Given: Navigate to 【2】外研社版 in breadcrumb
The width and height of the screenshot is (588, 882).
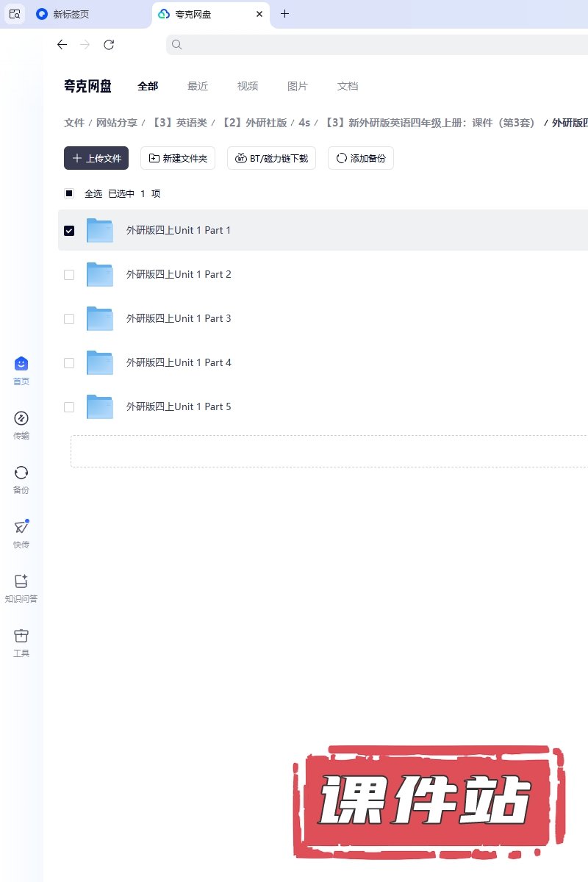Looking at the screenshot, I should tap(254, 123).
